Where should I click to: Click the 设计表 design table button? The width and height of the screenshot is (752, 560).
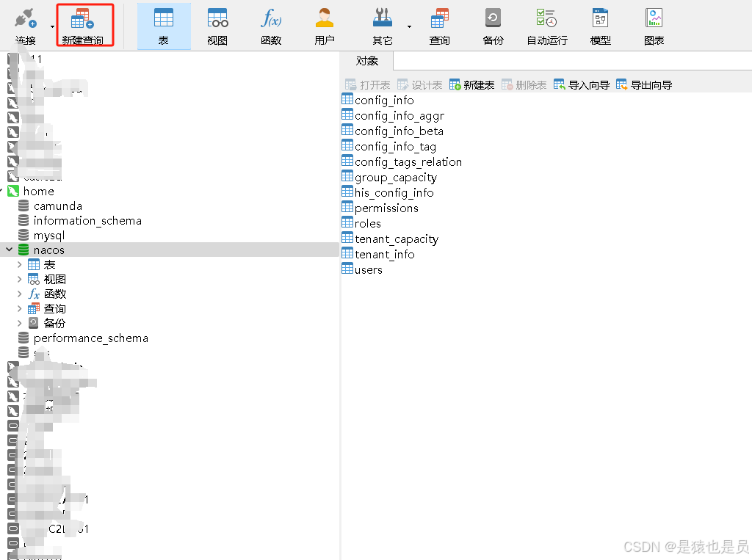point(419,85)
